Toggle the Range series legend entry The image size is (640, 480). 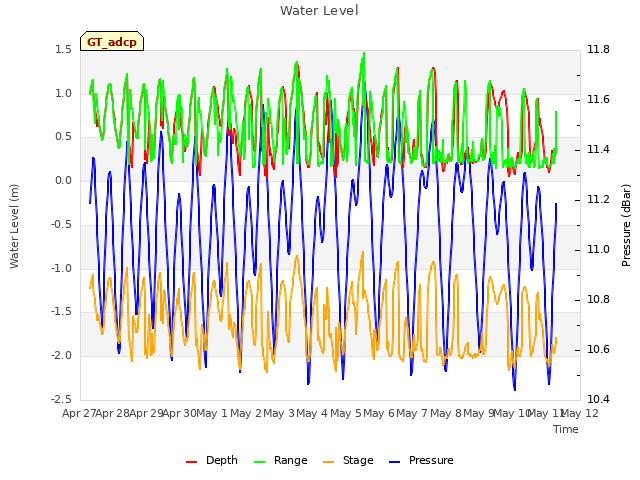click(281, 460)
